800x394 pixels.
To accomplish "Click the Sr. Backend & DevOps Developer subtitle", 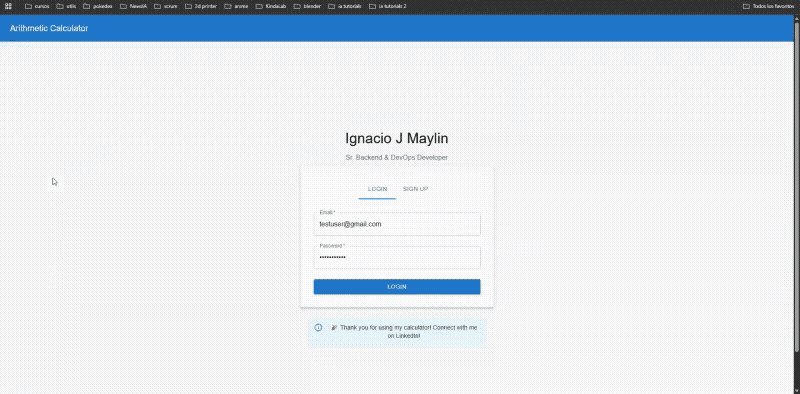I will [397, 158].
